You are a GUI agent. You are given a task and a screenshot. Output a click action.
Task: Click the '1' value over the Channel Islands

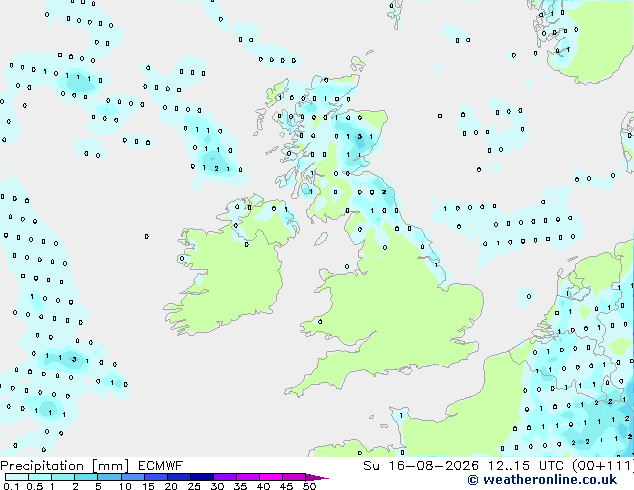[401, 415]
